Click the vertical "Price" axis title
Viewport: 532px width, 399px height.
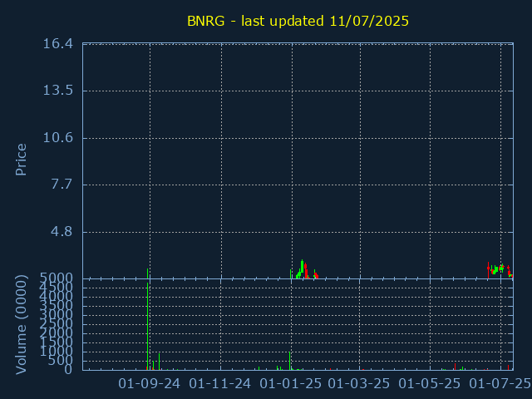tap(21, 160)
